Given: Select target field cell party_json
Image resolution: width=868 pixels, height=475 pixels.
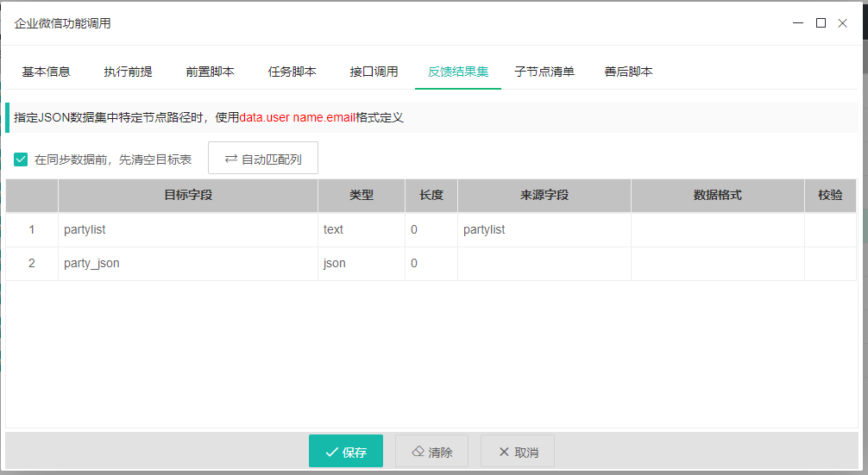Looking at the screenshot, I should click(188, 264).
